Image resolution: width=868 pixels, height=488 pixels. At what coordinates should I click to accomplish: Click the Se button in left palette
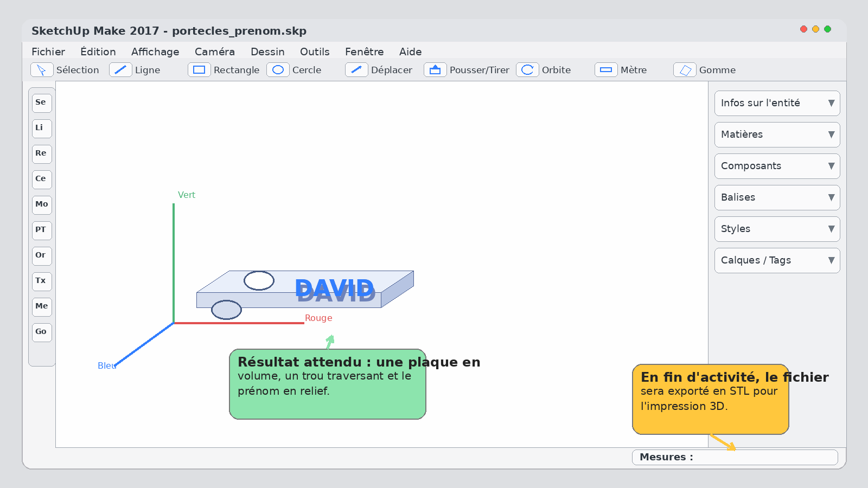[x=42, y=103]
